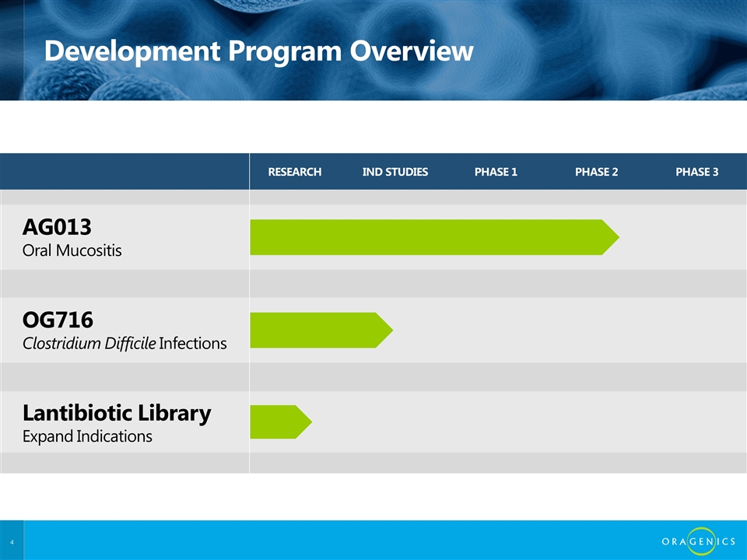
Task: Select the RESEARCH column header
Action: click(x=294, y=172)
